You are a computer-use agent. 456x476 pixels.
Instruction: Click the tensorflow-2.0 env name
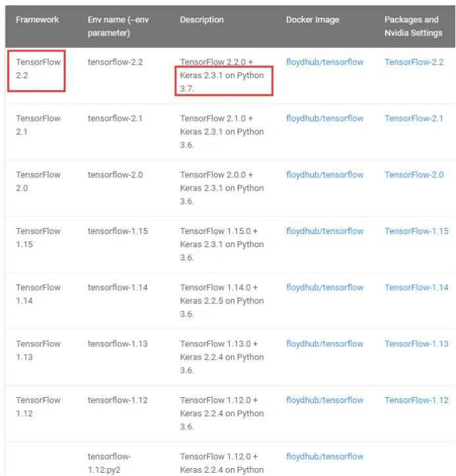point(115,175)
